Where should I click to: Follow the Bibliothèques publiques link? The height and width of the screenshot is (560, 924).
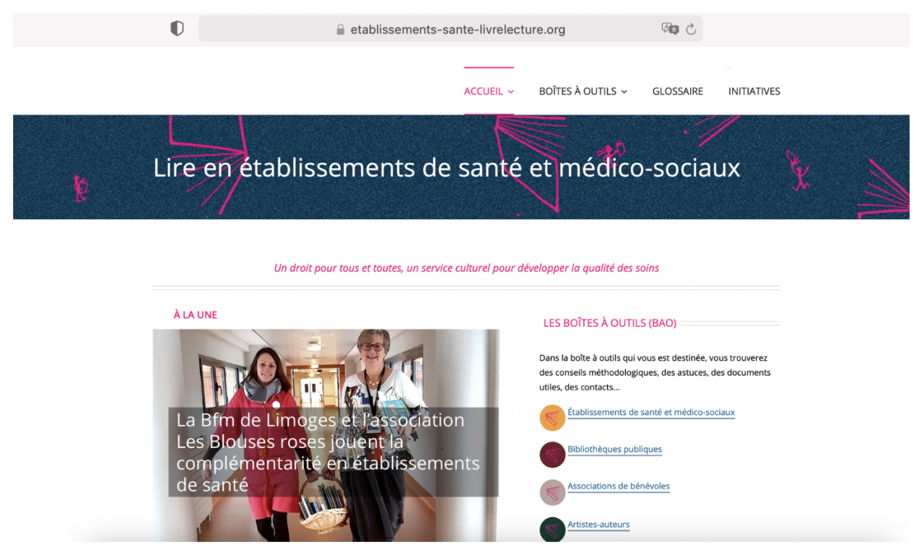[614, 450]
